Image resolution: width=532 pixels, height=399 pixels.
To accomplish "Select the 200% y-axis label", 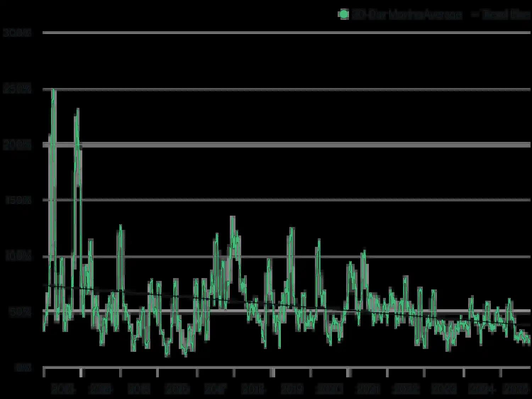I will [17, 145].
